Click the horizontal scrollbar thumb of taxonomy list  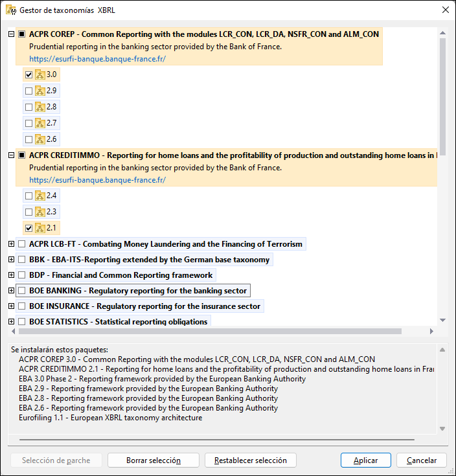pos(210,331)
